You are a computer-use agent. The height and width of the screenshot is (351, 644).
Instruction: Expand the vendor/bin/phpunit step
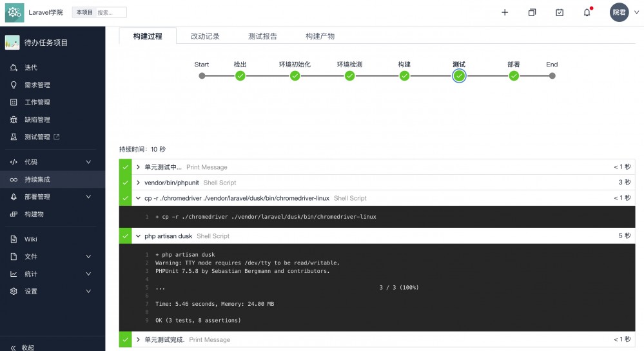click(x=138, y=183)
